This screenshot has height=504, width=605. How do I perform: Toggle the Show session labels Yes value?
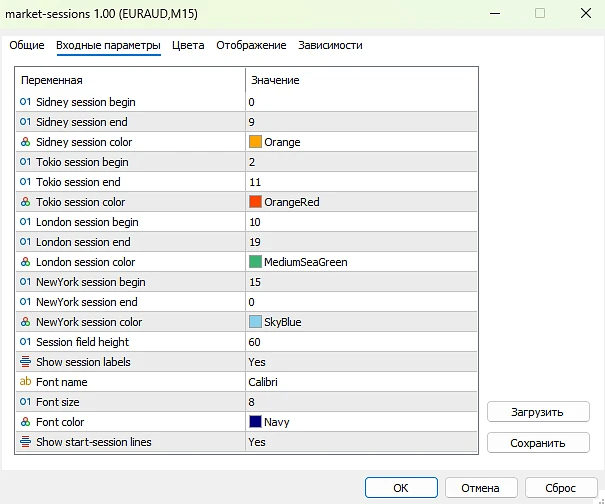point(257,362)
